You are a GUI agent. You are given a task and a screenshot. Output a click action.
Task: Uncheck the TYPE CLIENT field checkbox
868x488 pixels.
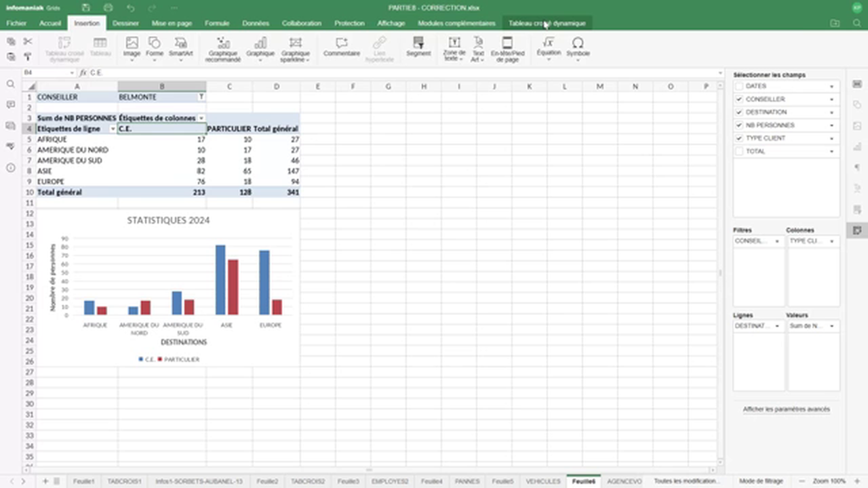pyautogui.click(x=739, y=138)
